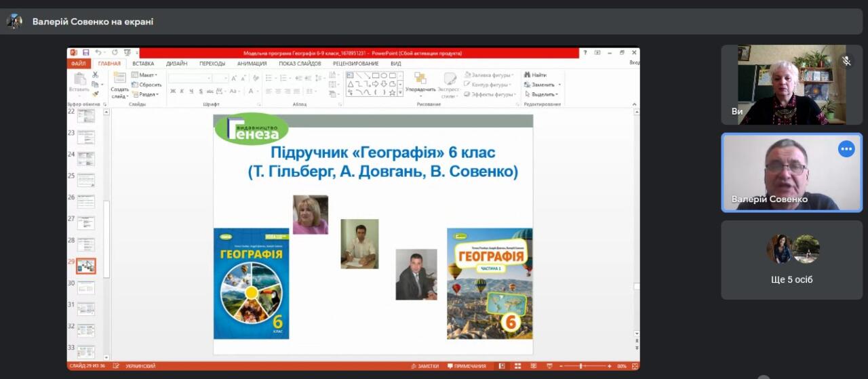The height and width of the screenshot is (379, 868).
Task: Open the font name combo box
Action: click(189, 78)
